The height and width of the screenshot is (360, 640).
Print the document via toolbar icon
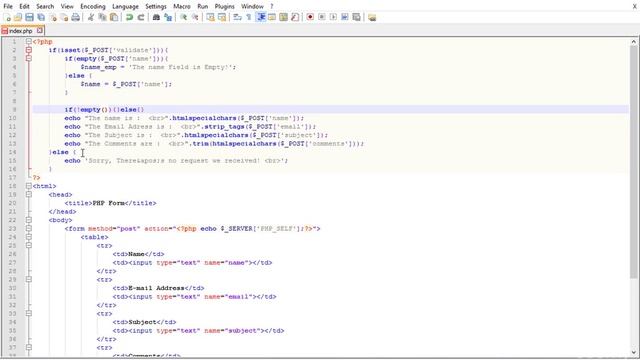pyautogui.click(x=76, y=17)
